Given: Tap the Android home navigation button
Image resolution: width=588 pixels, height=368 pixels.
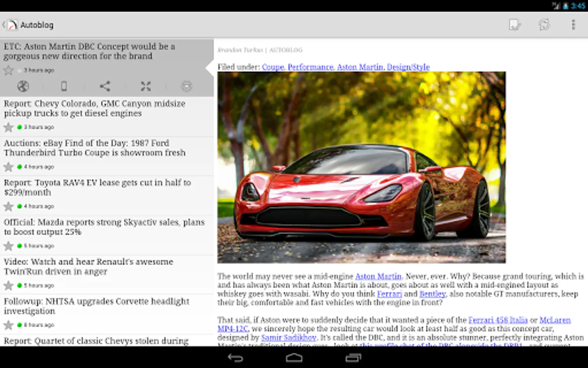Looking at the screenshot, I should [x=294, y=358].
